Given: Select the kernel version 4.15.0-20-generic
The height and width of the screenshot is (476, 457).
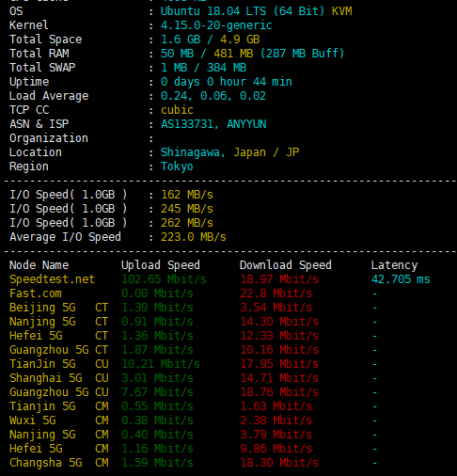Looking at the screenshot, I should coord(216,25).
